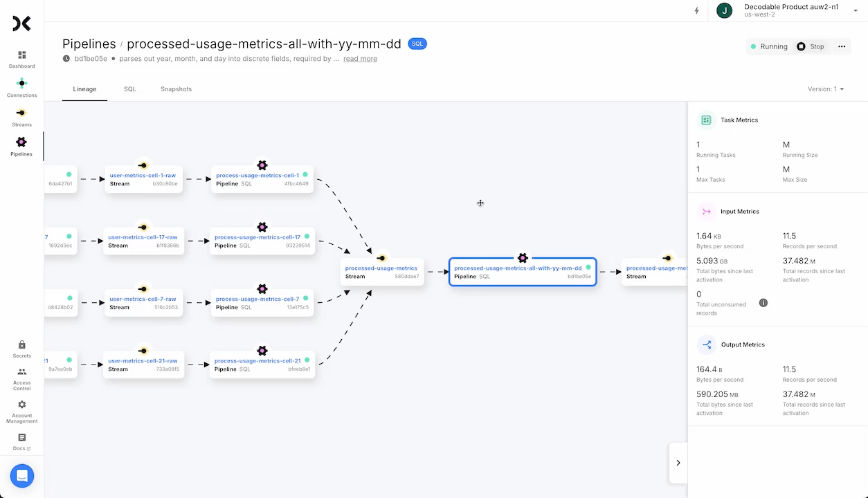
Task: Show info for Total unconsumed records
Action: (763, 303)
